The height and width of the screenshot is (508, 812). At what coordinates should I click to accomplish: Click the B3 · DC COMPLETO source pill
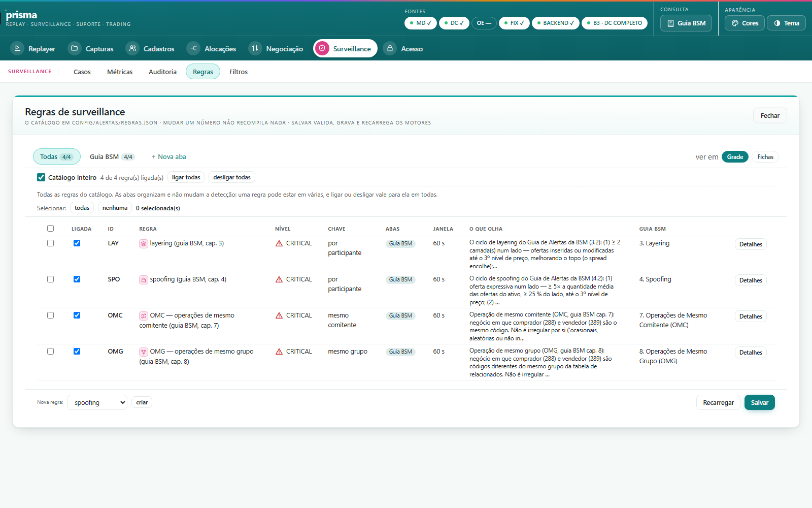pyautogui.click(x=615, y=23)
